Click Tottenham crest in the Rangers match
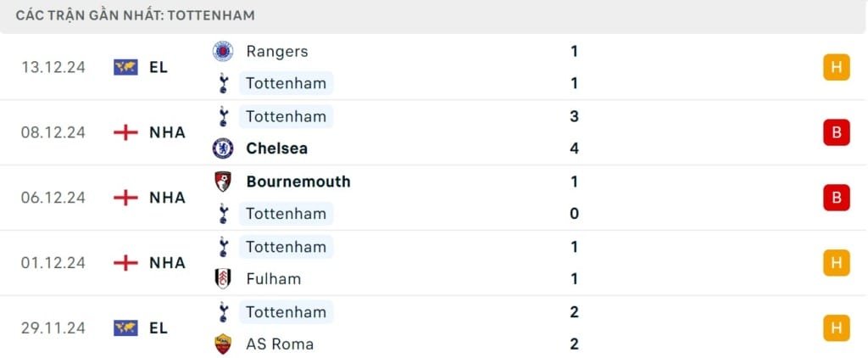This screenshot has height=358, width=868. pyautogui.click(x=223, y=83)
